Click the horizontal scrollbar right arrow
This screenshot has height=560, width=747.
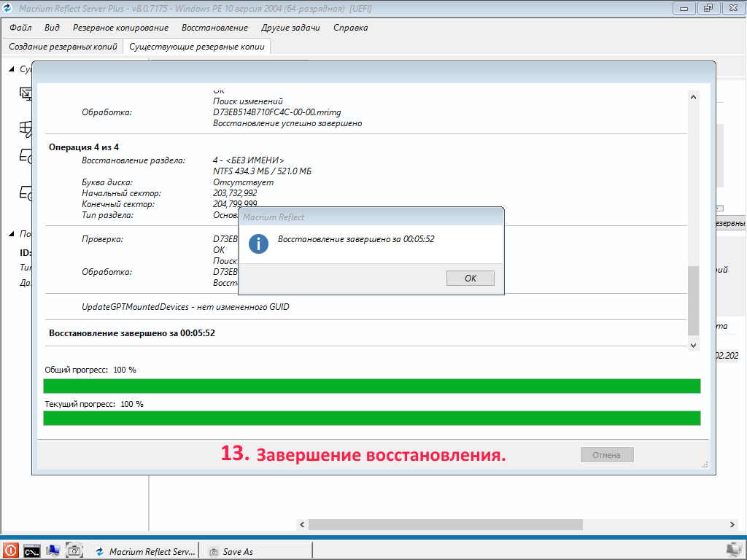click(x=731, y=524)
